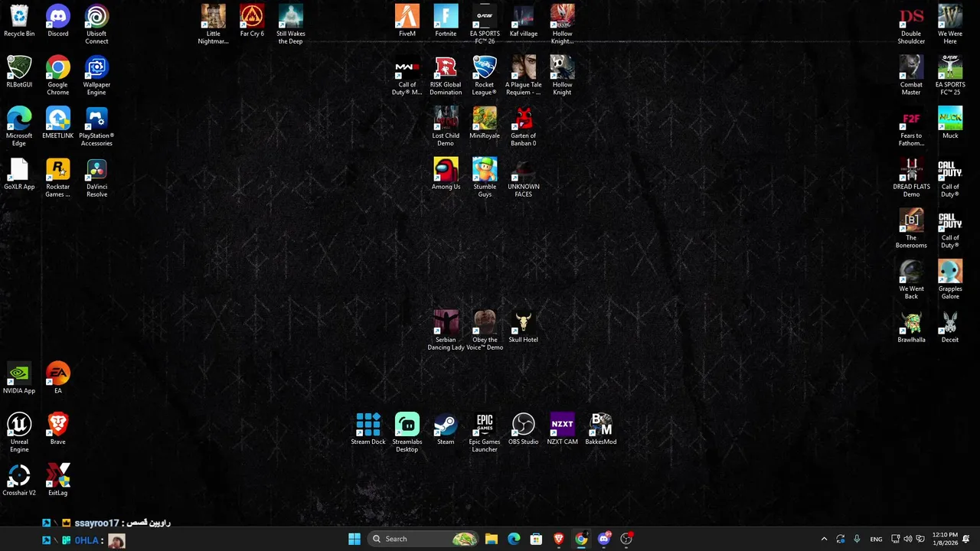Select the Combat Master icon

[x=911, y=76]
